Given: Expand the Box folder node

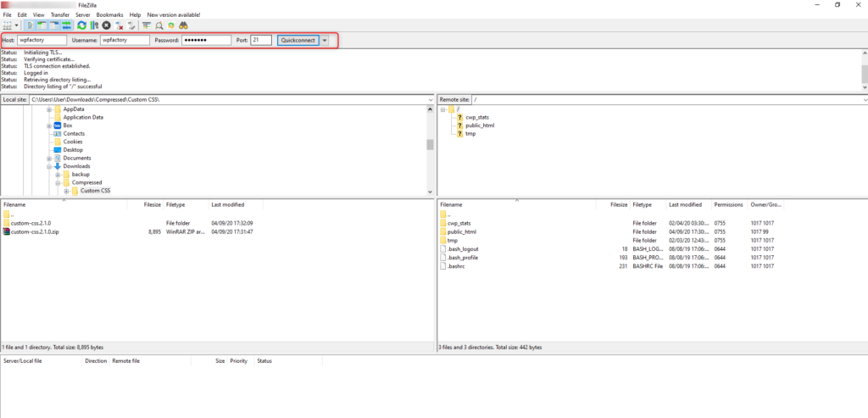Looking at the screenshot, I should (48, 125).
